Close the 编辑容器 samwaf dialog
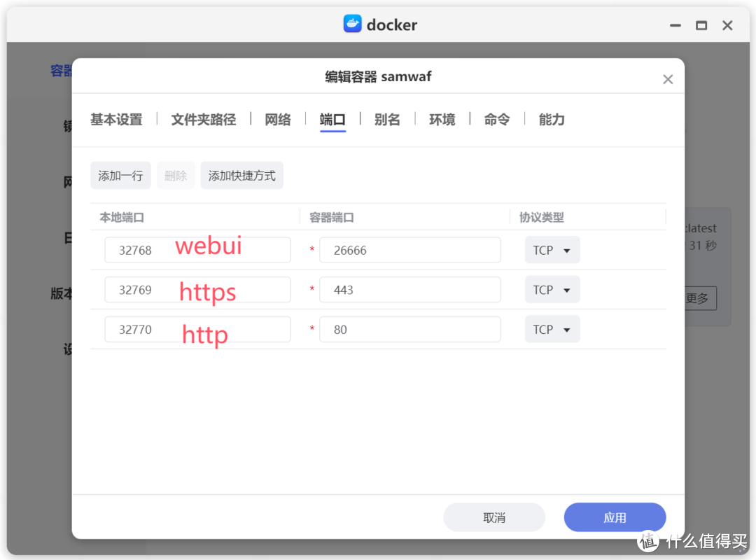Screen dimensions: 756x560 (667, 80)
